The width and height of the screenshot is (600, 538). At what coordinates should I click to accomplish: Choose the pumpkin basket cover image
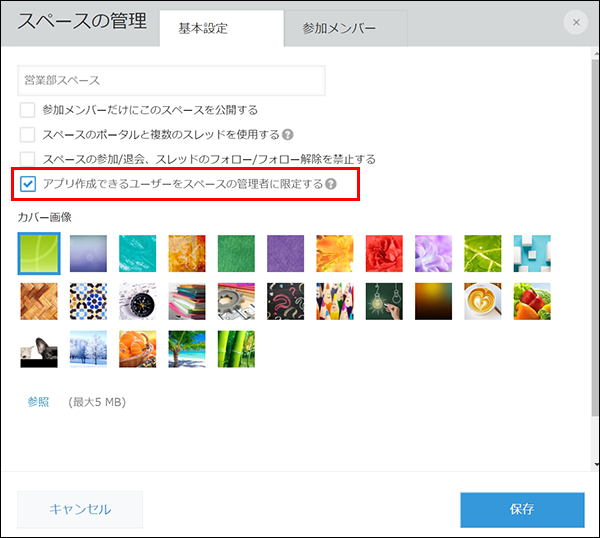click(138, 349)
